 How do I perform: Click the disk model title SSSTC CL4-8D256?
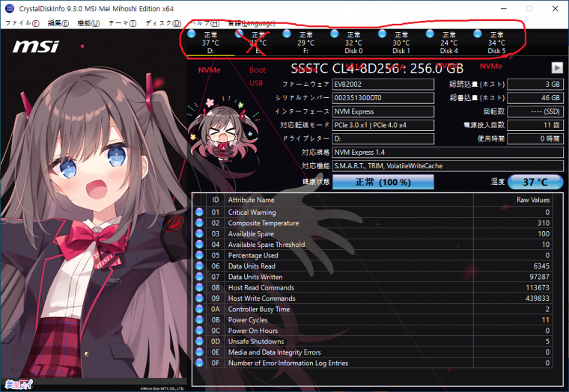click(x=377, y=68)
